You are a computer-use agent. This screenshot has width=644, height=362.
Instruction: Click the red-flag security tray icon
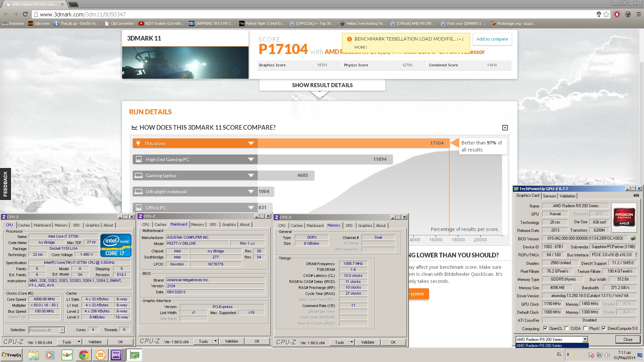tap(591, 355)
